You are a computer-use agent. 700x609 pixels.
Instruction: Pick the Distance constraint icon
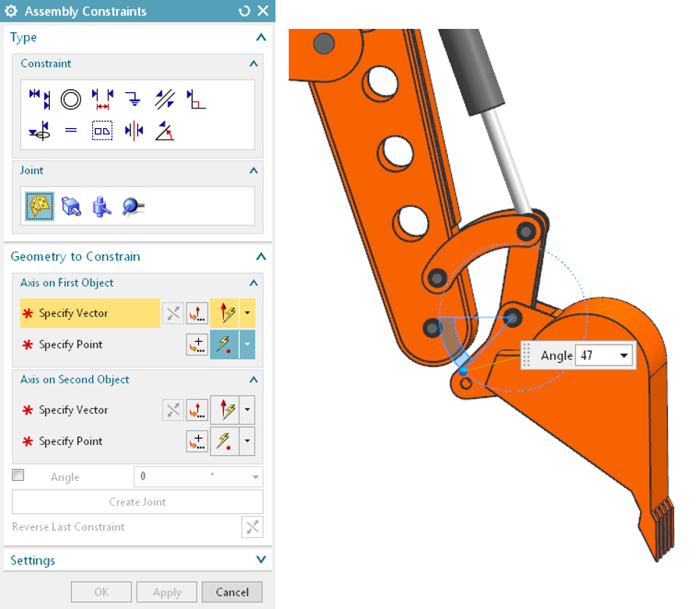tap(102, 99)
